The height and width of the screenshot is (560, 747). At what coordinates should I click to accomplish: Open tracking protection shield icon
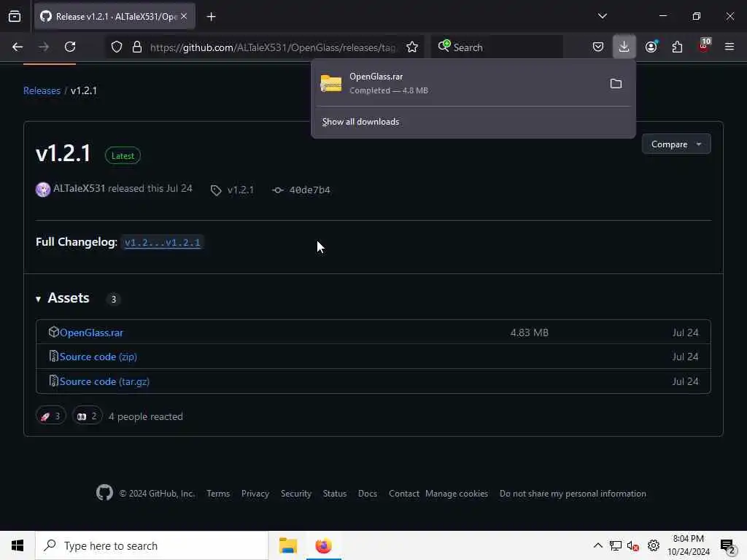point(117,47)
